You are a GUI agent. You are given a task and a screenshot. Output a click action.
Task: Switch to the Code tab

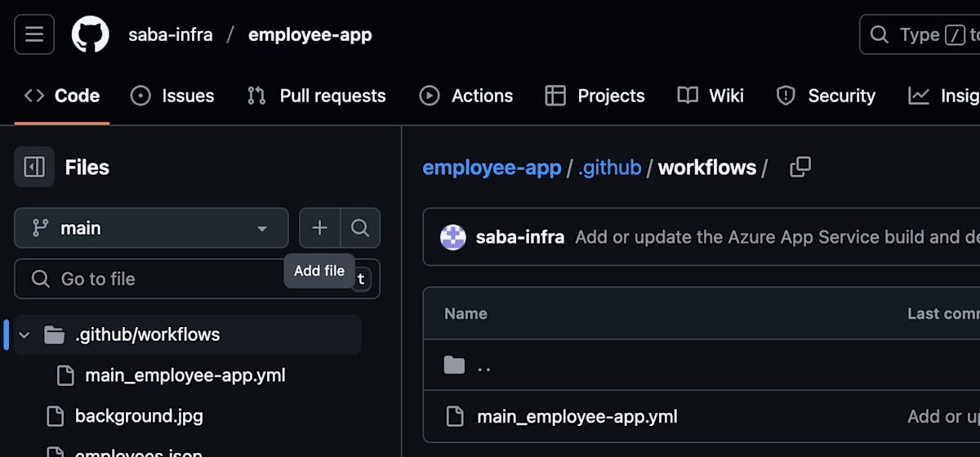pos(62,96)
